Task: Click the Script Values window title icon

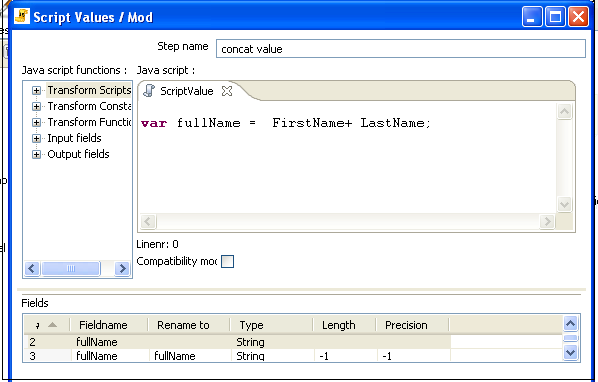Action: click(x=22, y=16)
